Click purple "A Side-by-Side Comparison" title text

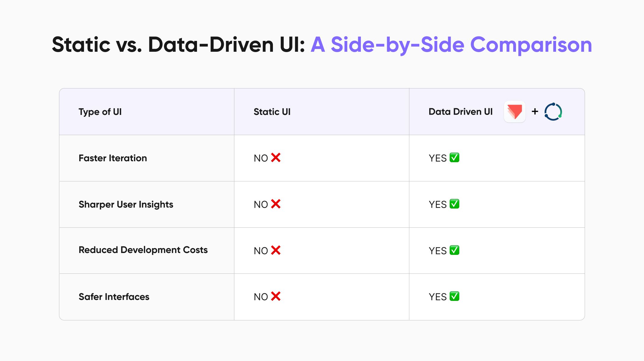coord(451,45)
